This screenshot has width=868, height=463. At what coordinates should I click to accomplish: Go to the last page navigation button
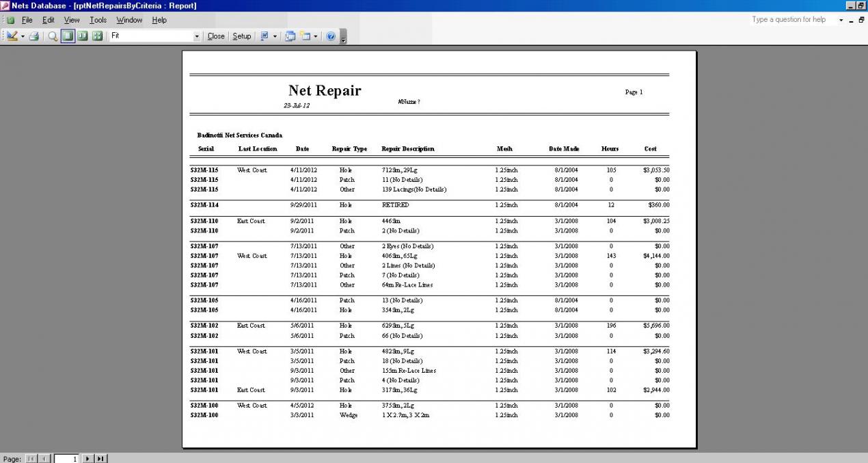point(100,458)
